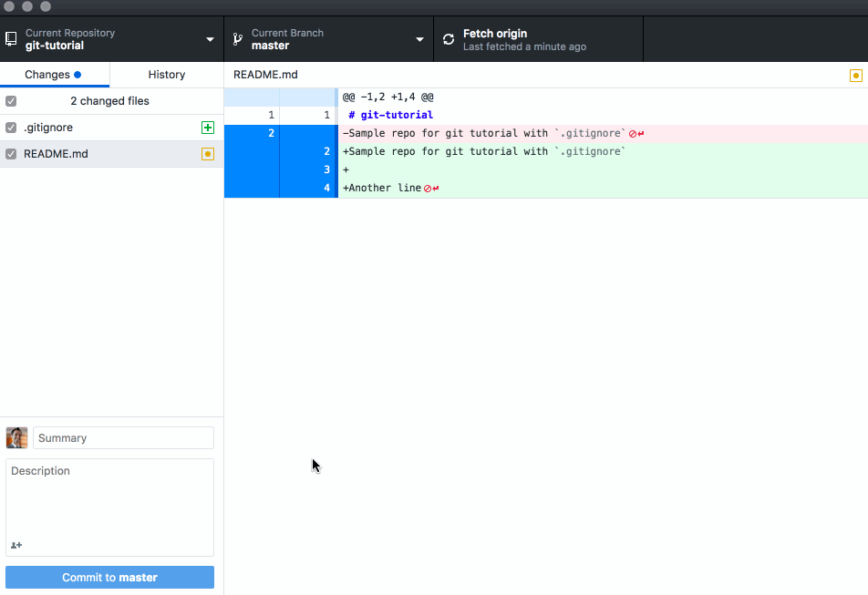868x595 pixels.
Task: Click the green added-file icon beside .gitignore
Action: (x=208, y=128)
